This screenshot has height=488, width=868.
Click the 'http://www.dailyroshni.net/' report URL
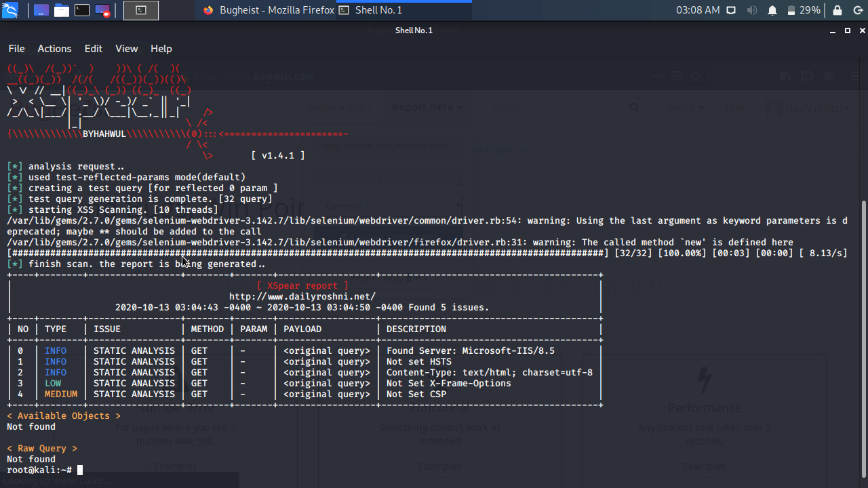(302, 296)
